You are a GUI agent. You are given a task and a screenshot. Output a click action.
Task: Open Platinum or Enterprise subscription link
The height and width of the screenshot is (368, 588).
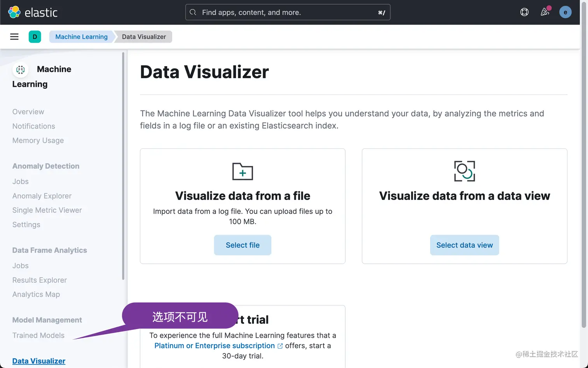[215, 345]
